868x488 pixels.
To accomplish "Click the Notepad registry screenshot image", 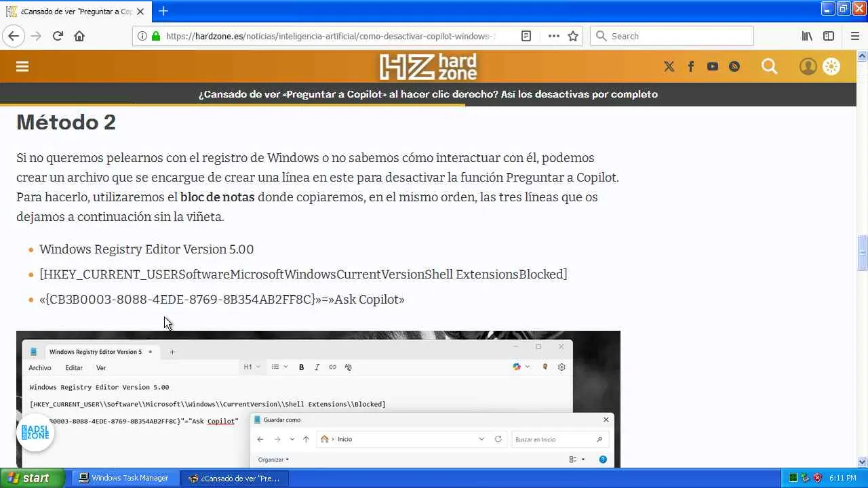I will tap(318, 399).
